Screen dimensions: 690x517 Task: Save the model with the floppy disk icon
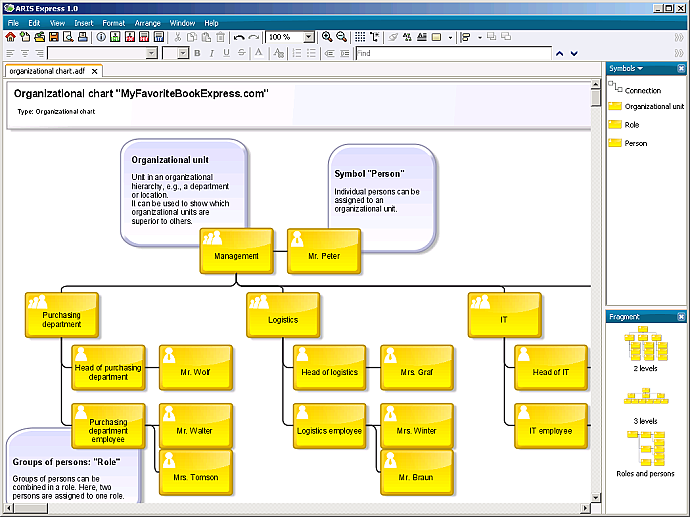coord(54,37)
